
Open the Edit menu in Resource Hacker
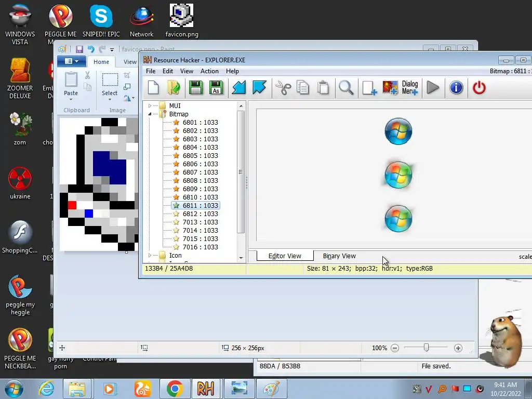click(168, 71)
